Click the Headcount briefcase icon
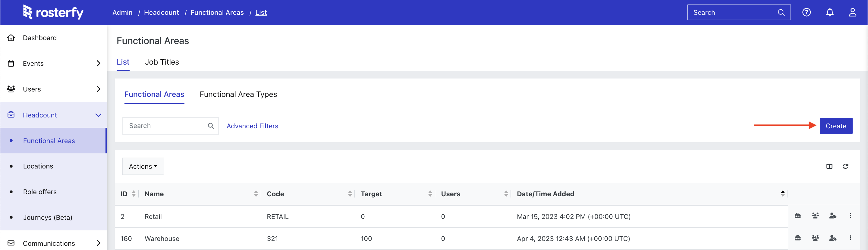 11,115
